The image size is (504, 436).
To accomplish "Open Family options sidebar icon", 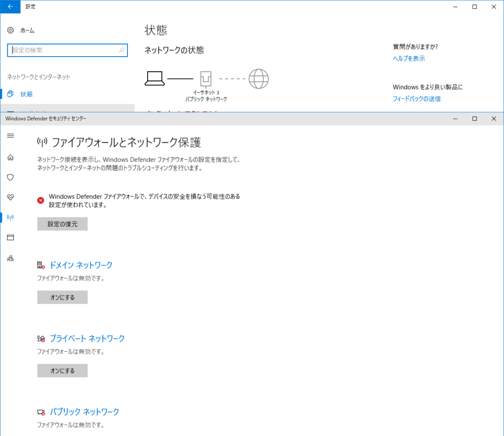I will coord(10,258).
